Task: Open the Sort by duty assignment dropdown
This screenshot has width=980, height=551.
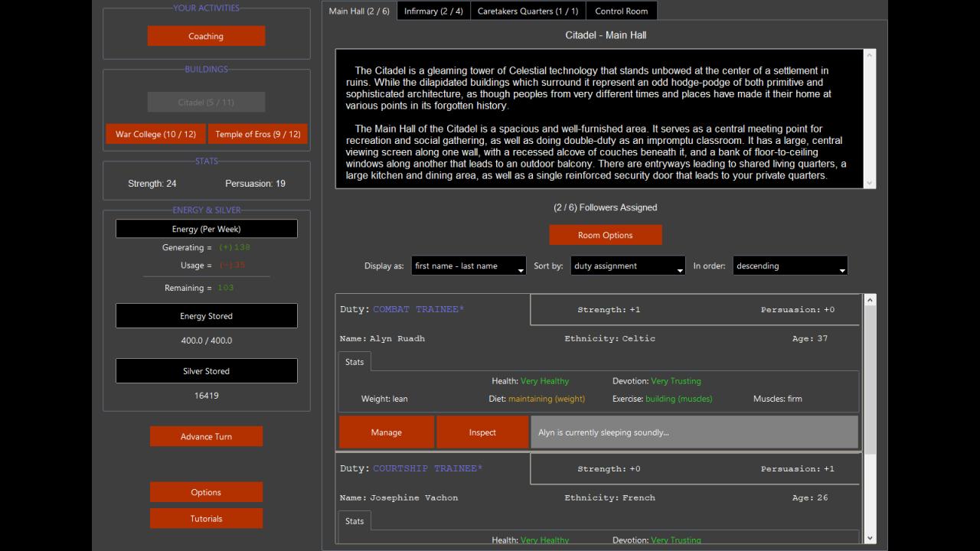Action: pyautogui.click(x=628, y=266)
